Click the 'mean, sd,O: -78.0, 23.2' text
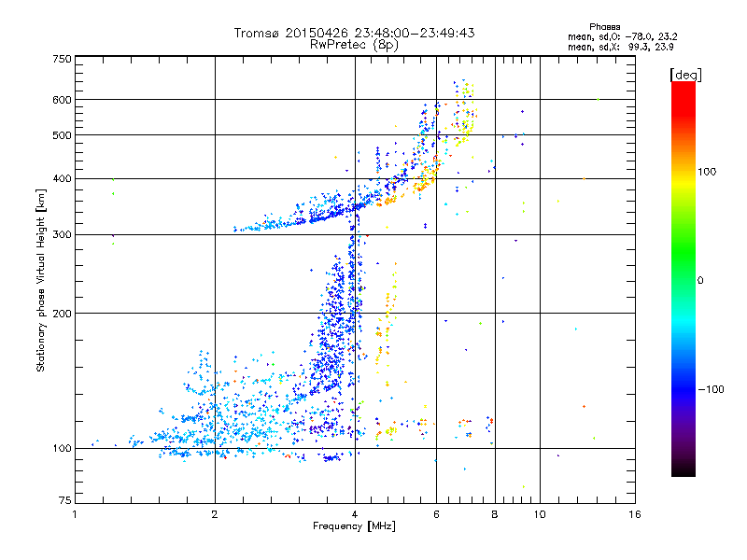747x560 pixels. click(623, 36)
